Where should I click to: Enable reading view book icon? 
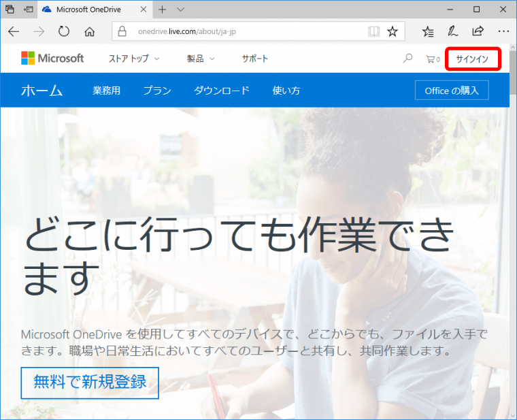coord(374,32)
